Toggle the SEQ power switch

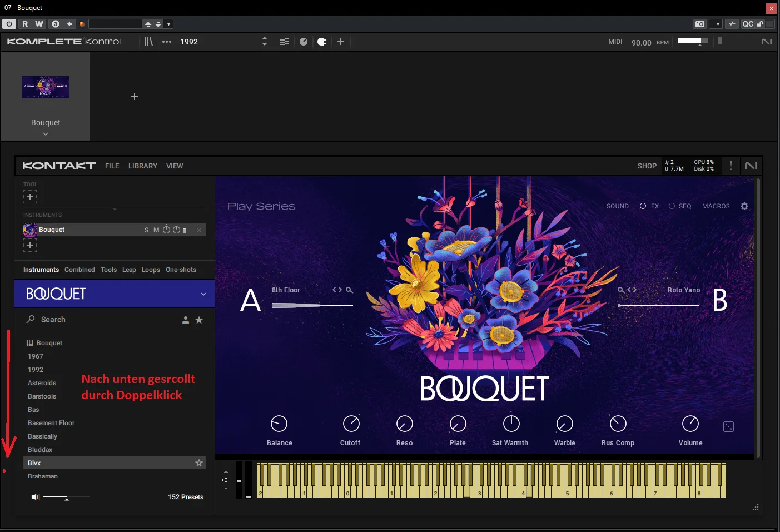point(672,206)
